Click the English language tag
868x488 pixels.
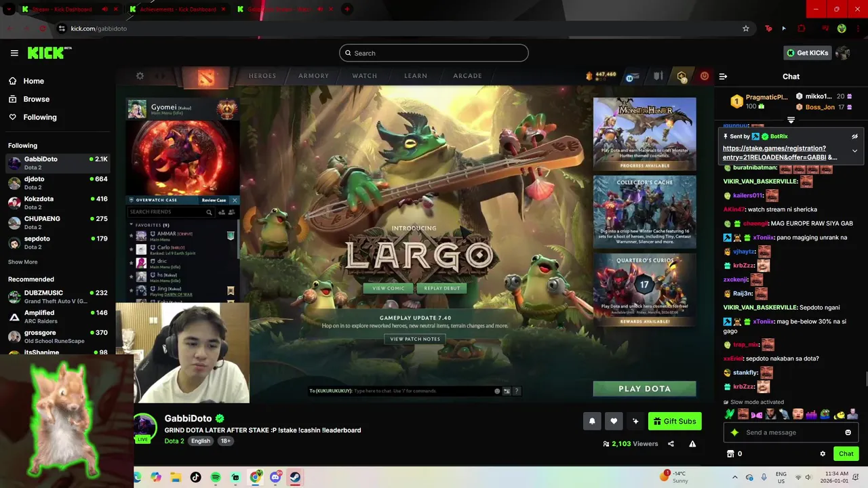tap(201, 441)
